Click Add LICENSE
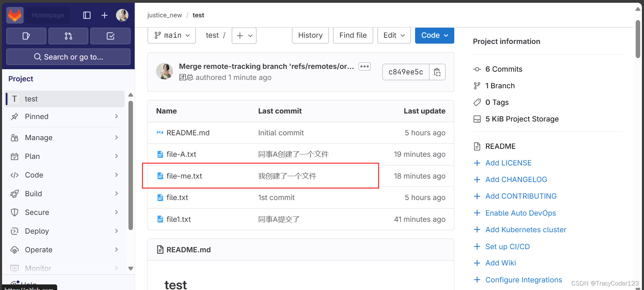 click(x=508, y=163)
